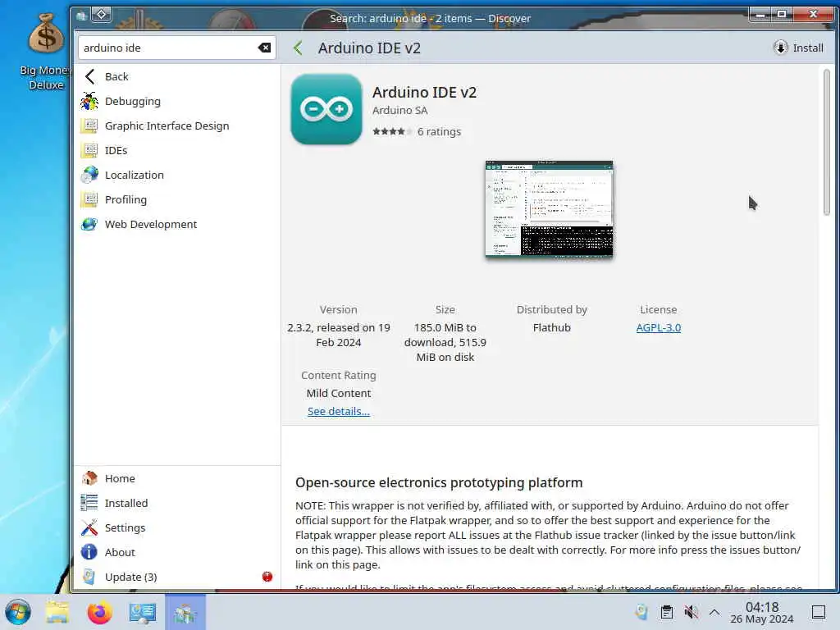Viewport: 840px width, 630px height.
Task: Open the About page
Action: coord(177,552)
